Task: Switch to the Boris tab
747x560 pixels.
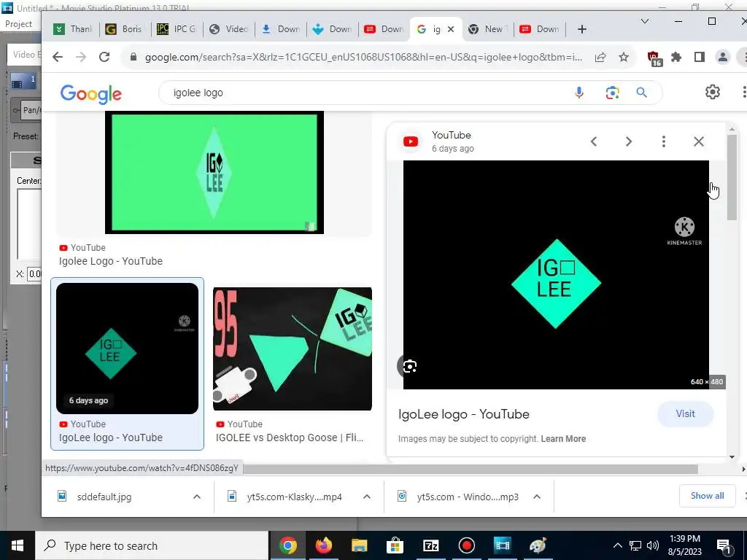Action: tap(125, 29)
